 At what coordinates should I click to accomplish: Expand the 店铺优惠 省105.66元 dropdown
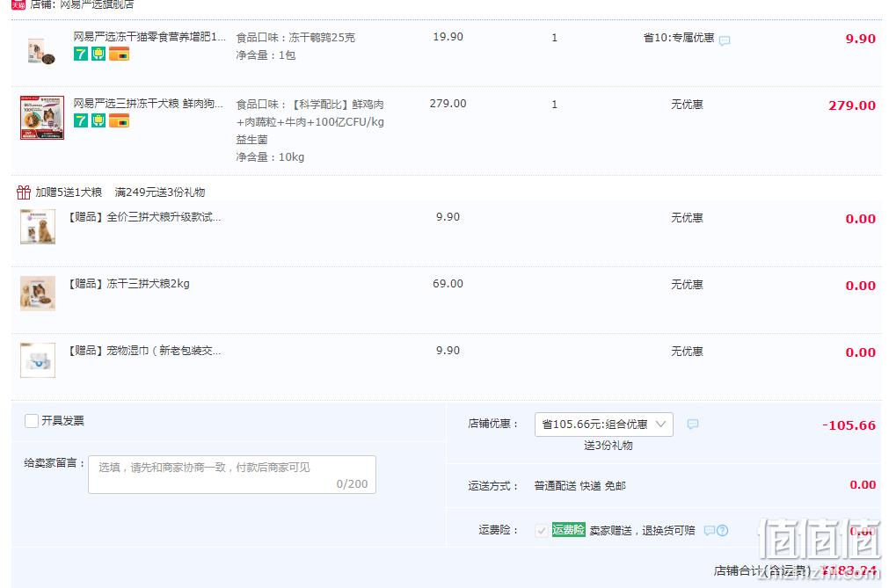tap(604, 425)
